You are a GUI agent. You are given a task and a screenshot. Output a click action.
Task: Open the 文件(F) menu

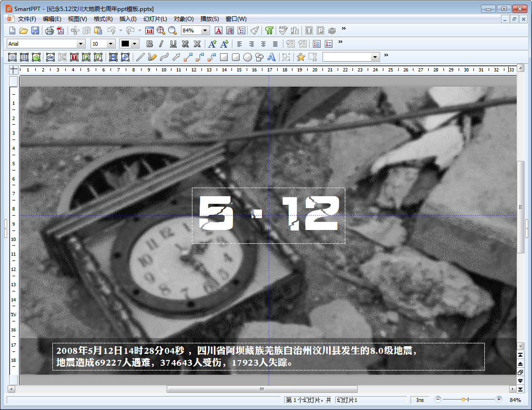coord(27,19)
